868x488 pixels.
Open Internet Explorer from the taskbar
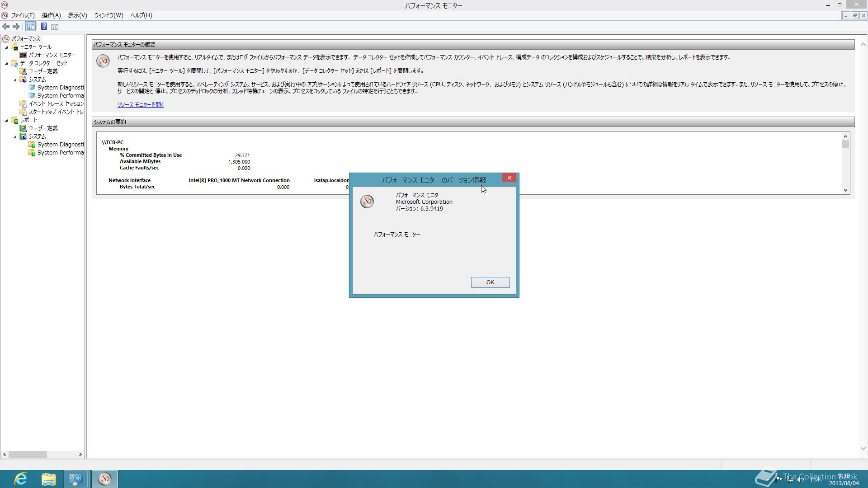(21, 479)
